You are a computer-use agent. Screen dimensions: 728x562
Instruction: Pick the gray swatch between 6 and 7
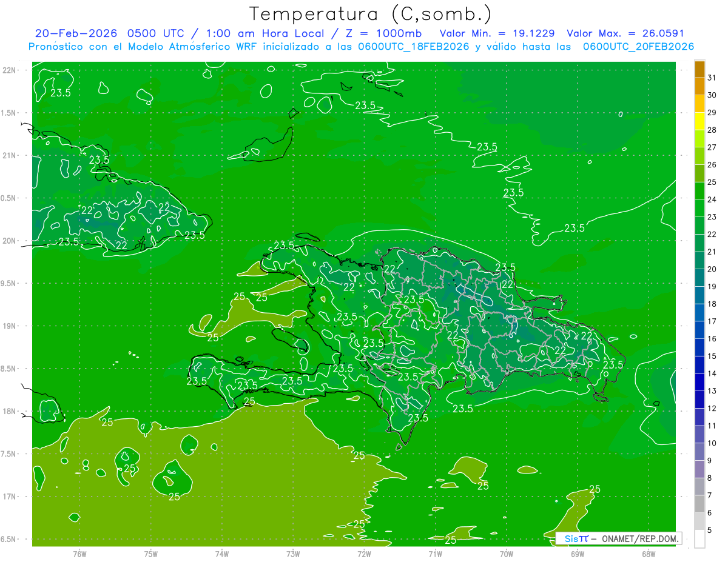pos(699,504)
